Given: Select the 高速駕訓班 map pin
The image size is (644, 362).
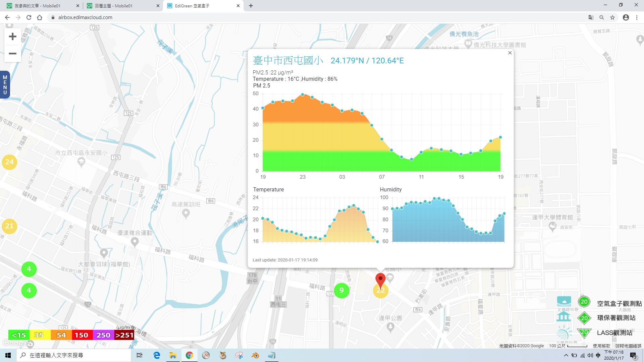Looking at the screenshot, I should pos(186,214).
